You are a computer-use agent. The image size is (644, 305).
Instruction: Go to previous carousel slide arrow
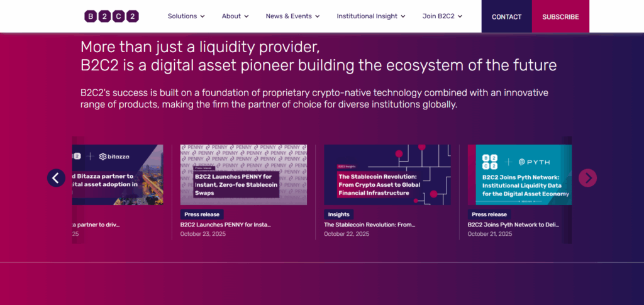pyautogui.click(x=56, y=178)
